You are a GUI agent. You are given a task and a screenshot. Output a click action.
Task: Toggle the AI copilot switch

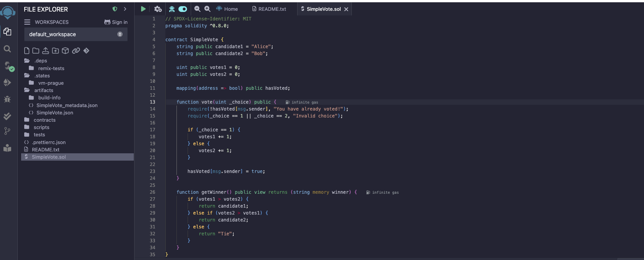tap(183, 9)
